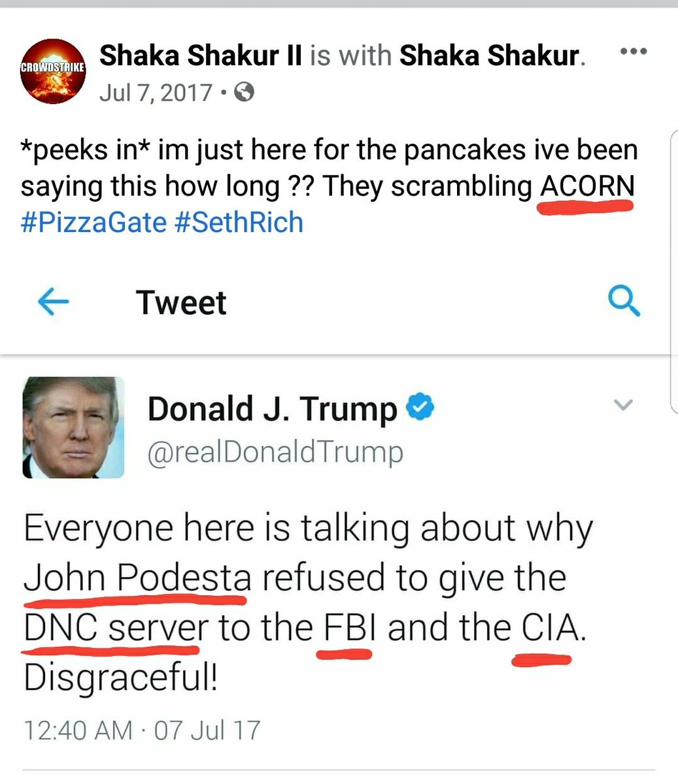Open tagged Shaka Shakur profile
The width and height of the screenshot is (678, 784).
pyautogui.click(x=489, y=56)
